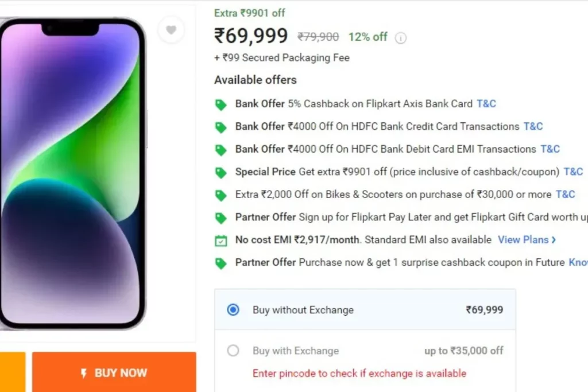This screenshot has height=392, width=588.
Task: Open T&C for Axis Bank Card cashback
Action: 486,104
